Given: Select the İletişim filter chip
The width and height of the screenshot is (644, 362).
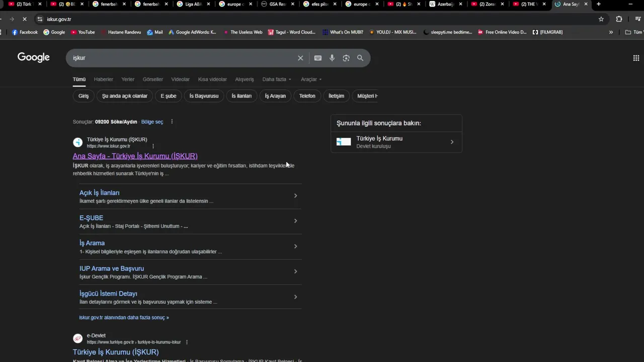Looking at the screenshot, I should click(336, 96).
